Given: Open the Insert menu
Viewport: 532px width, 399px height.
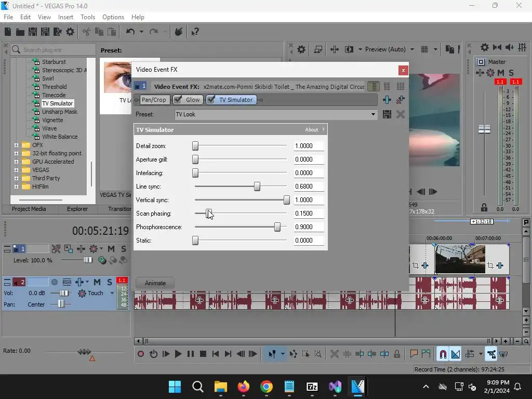Looking at the screenshot, I should point(65,17).
